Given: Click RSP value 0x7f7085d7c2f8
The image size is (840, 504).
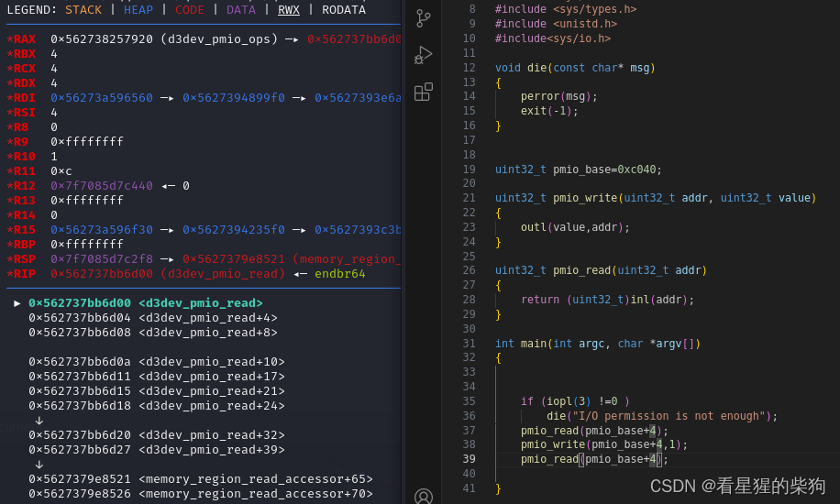Looking at the screenshot, I should pyautogui.click(x=102, y=258).
